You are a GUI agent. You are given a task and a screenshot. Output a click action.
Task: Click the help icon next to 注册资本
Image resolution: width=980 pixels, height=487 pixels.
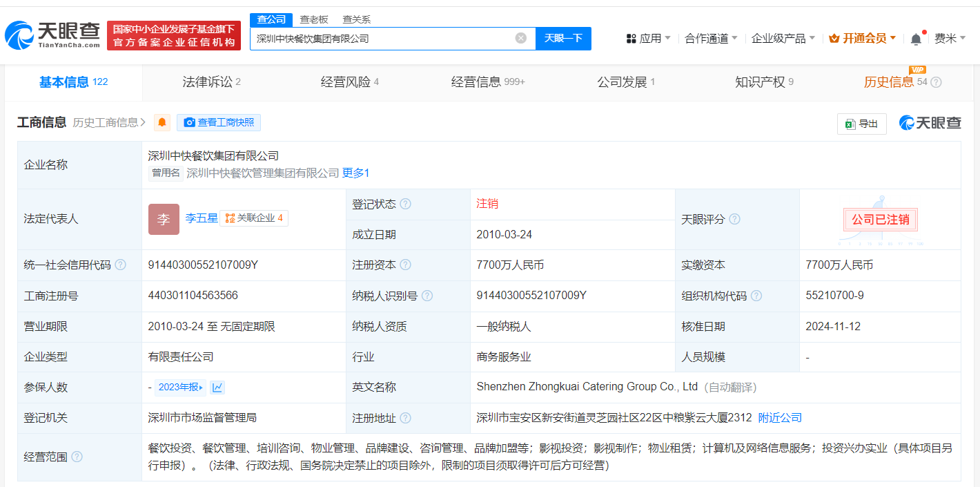(406, 265)
